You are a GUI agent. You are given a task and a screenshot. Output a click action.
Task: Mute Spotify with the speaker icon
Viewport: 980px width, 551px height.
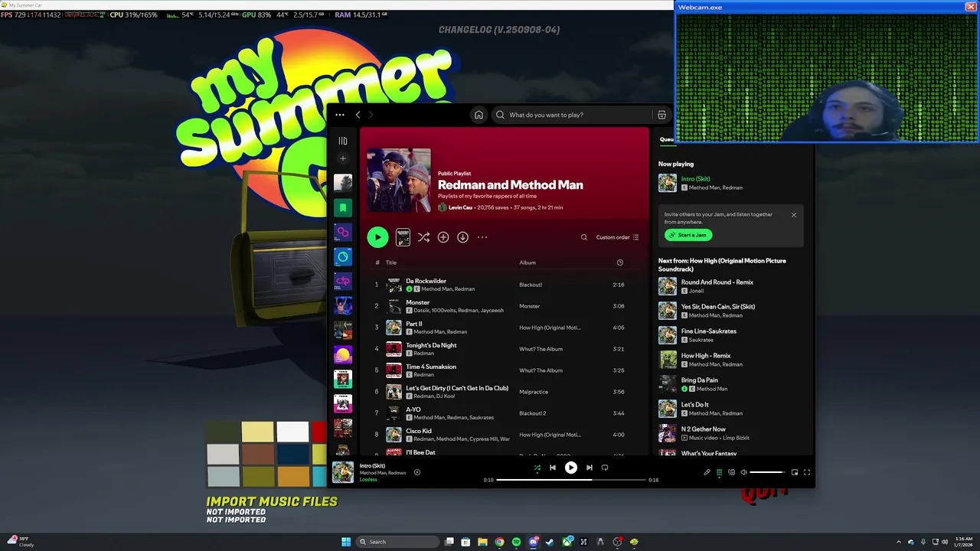pos(743,472)
